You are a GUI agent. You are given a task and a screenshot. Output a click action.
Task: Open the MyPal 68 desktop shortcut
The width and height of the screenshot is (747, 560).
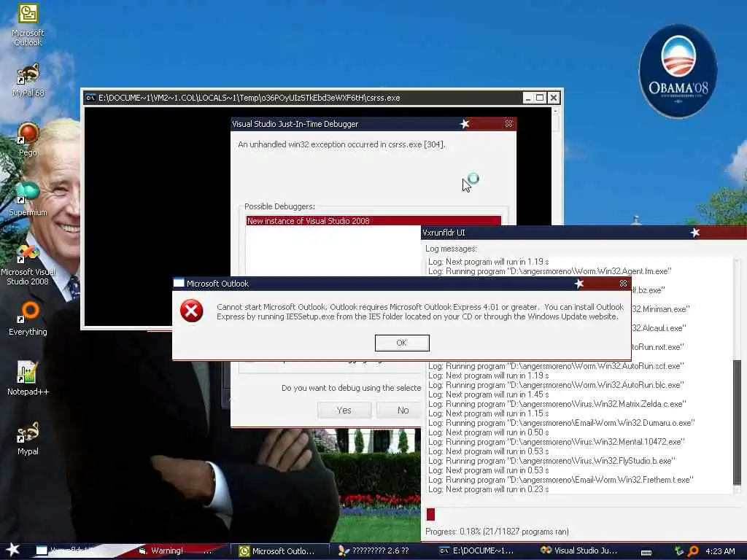pos(28,80)
